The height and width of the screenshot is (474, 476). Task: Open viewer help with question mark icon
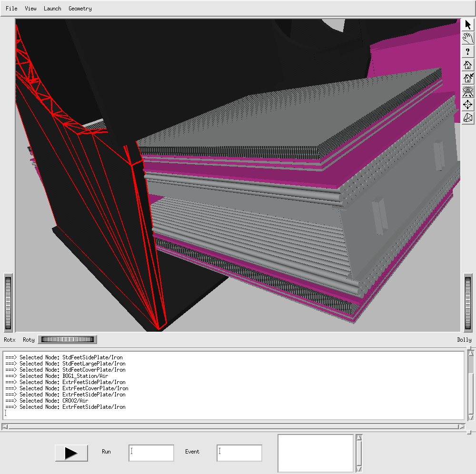click(x=468, y=52)
